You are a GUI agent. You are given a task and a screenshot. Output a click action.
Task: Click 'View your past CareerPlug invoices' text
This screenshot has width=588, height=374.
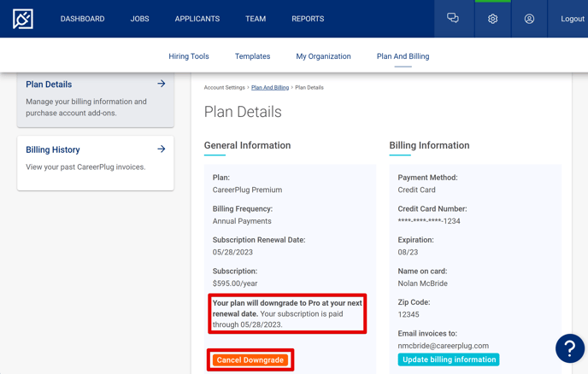(85, 167)
